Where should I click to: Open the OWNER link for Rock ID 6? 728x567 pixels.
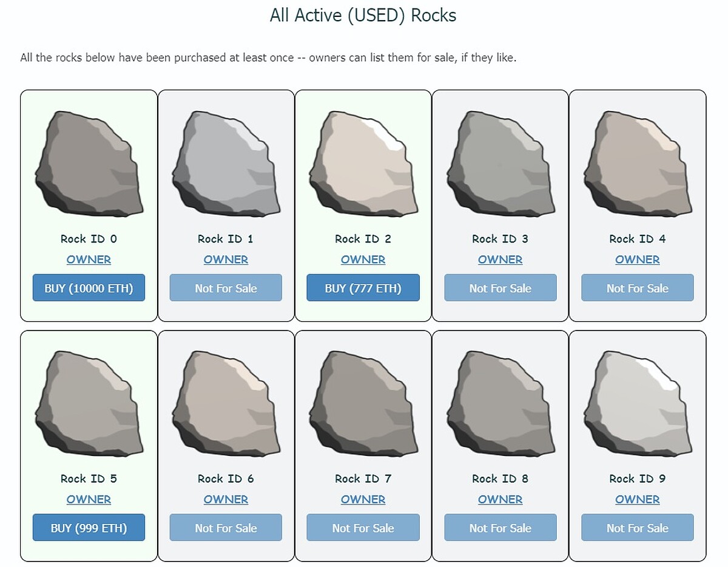point(226,499)
